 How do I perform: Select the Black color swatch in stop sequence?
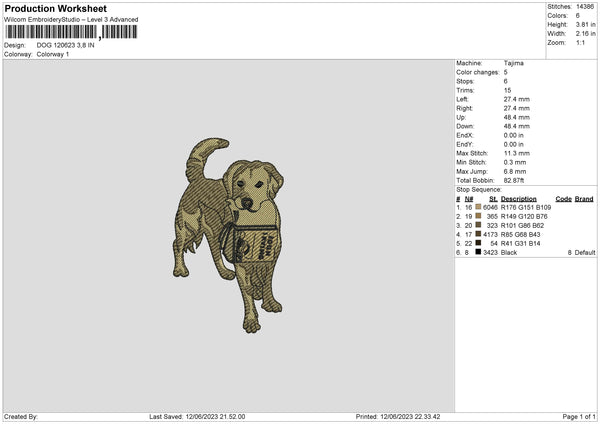coord(480,252)
